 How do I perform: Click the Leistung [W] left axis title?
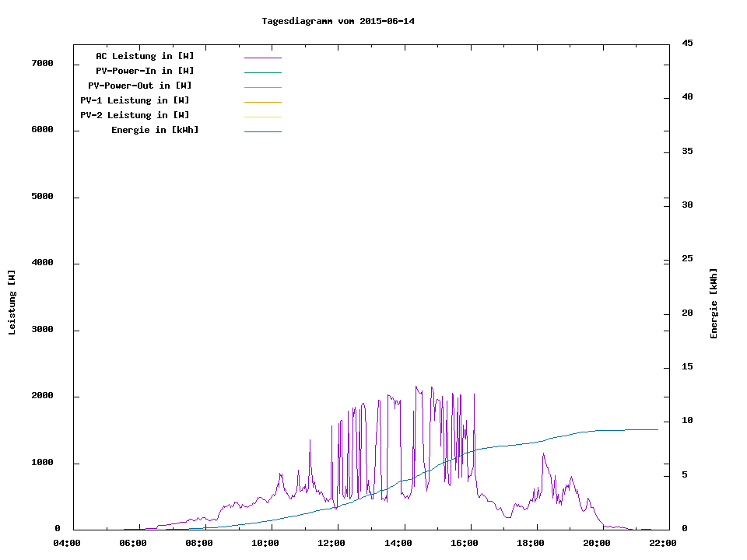click(x=12, y=303)
